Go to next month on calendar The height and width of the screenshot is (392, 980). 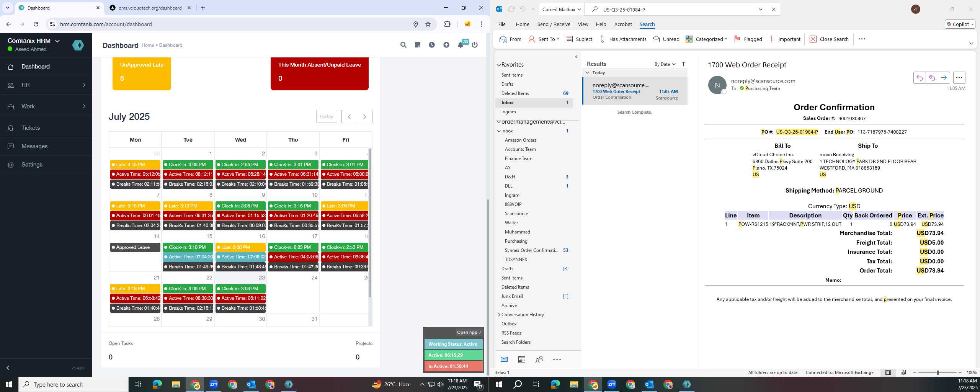[364, 116]
